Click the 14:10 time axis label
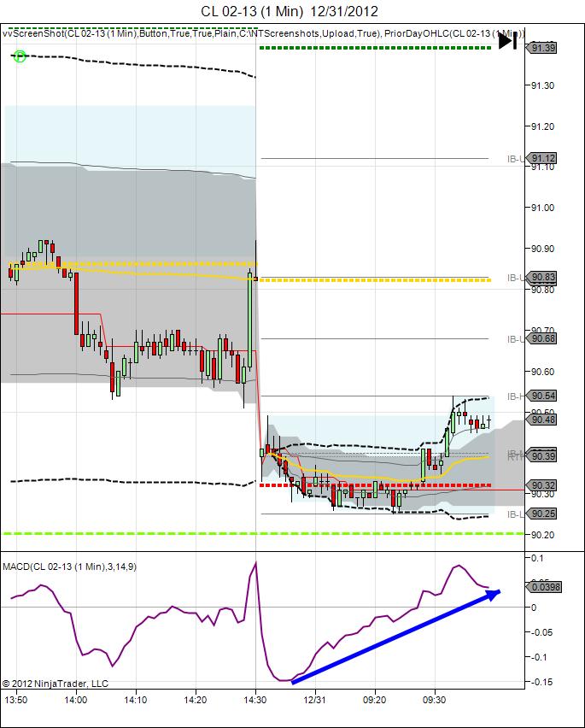 (x=136, y=700)
